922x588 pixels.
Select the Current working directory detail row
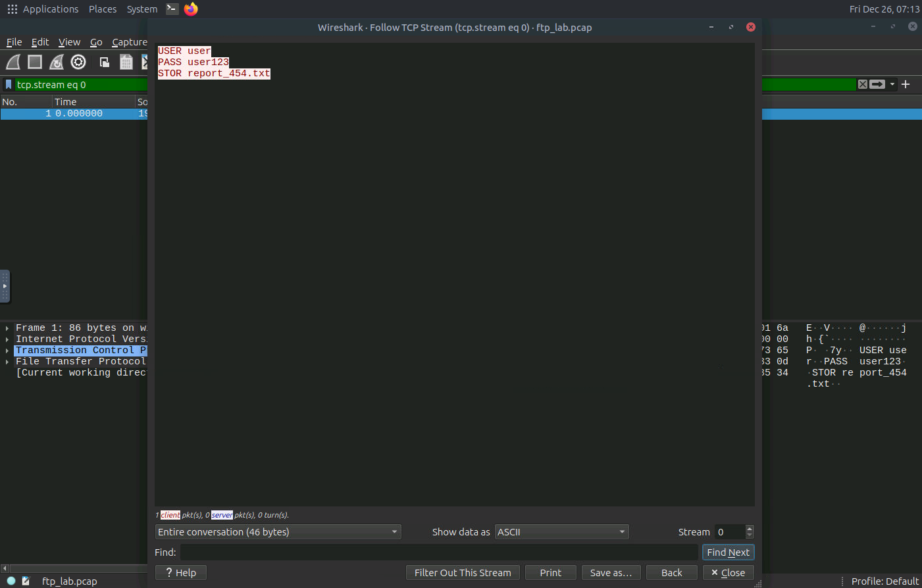[x=80, y=372]
